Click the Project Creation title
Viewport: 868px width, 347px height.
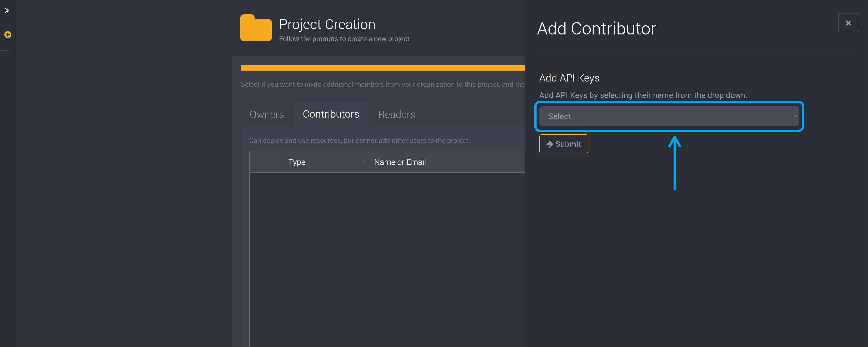(327, 24)
